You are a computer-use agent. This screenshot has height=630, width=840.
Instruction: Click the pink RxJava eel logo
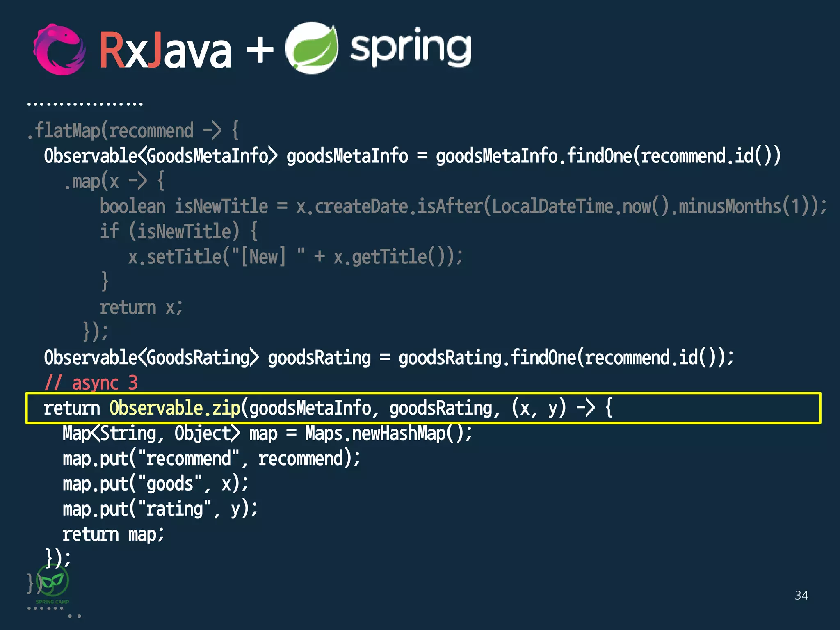coord(59,50)
